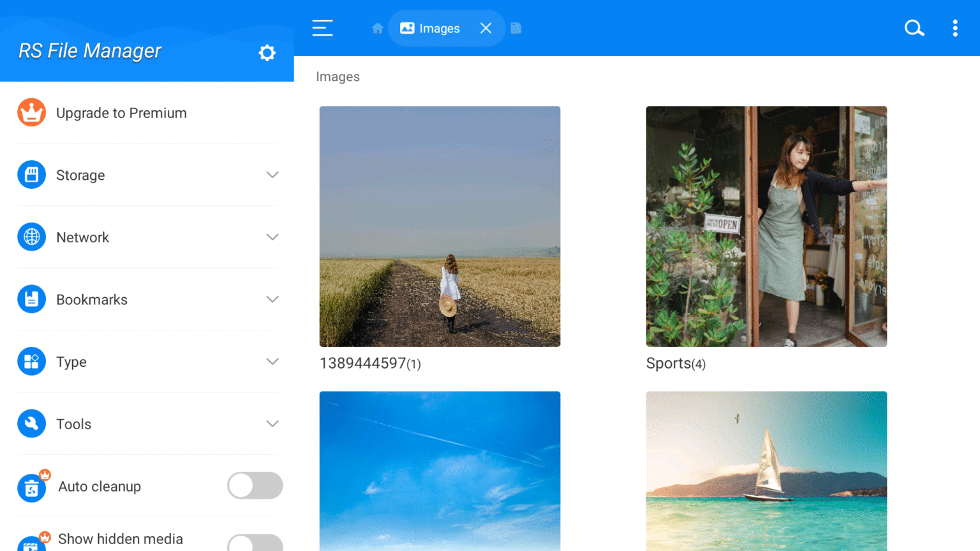The width and height of the screenshot is (980, 551).
Task: Click the Tools wrench icon
Action: coord(31,423)
